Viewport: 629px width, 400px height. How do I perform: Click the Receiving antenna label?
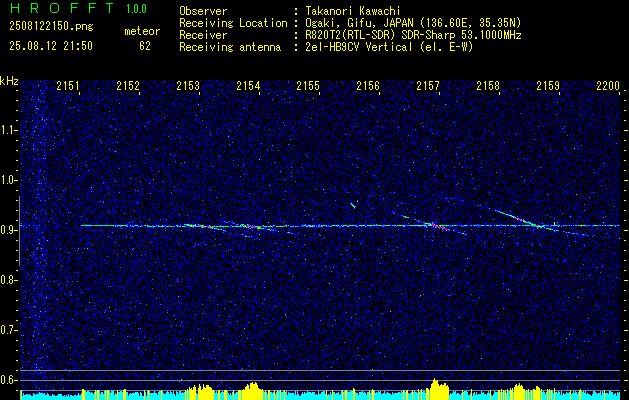[x=230, y=48]
